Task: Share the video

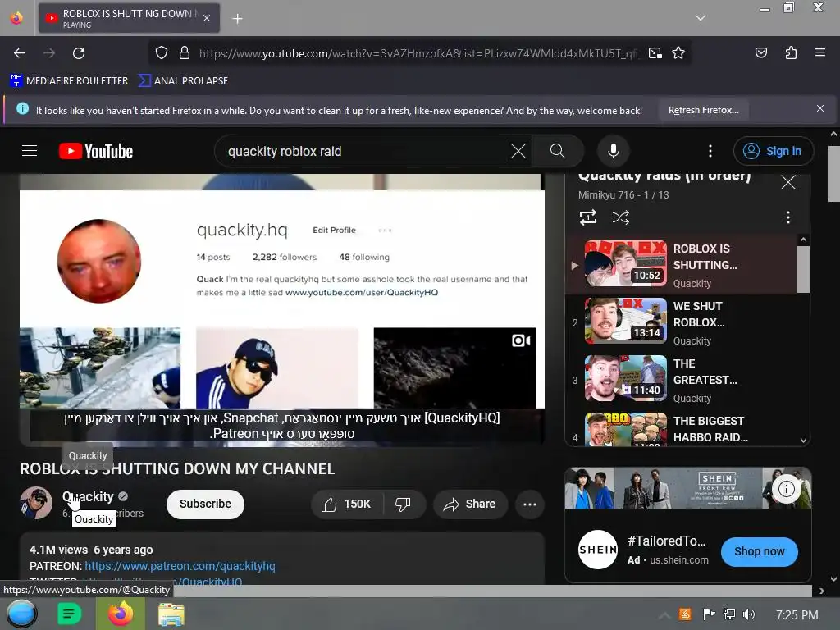Action: click(470, 504)
